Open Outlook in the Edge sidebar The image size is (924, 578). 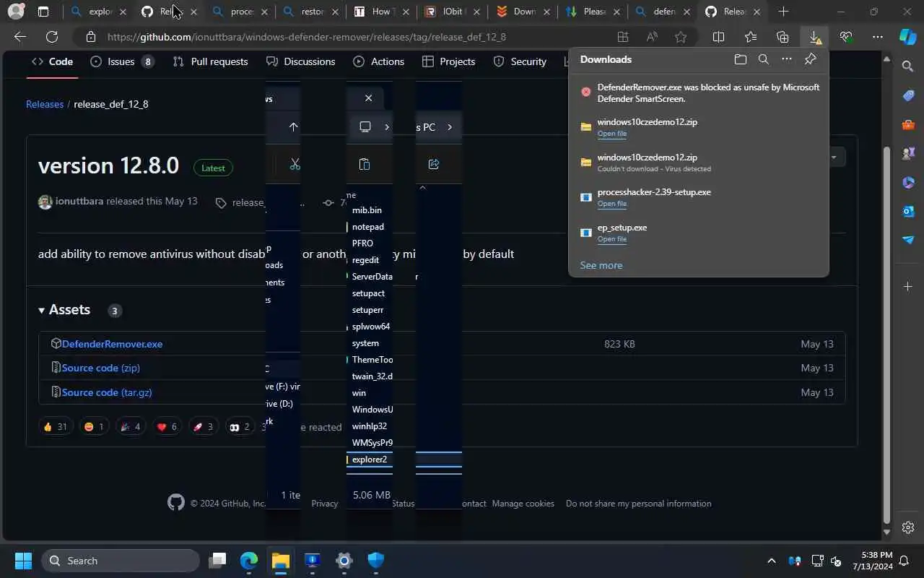click(x=908, y=211)
